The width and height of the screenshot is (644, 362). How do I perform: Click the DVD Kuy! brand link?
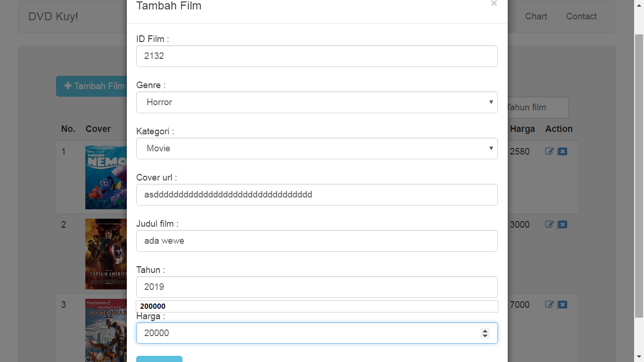click(x=53, y=16)
